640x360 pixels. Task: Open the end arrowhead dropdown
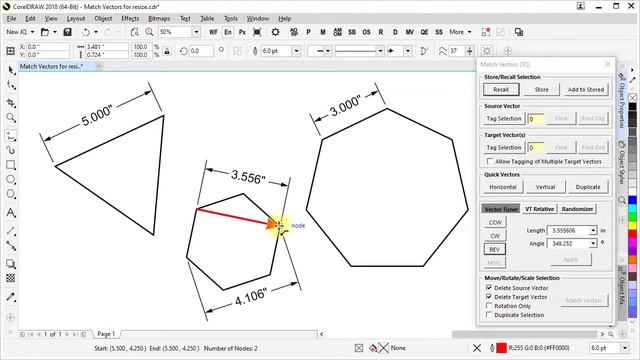408,51
